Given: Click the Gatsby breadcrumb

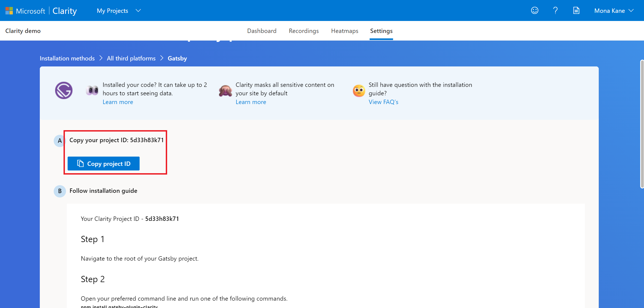Looking at the screenshot, I should 177,58.
